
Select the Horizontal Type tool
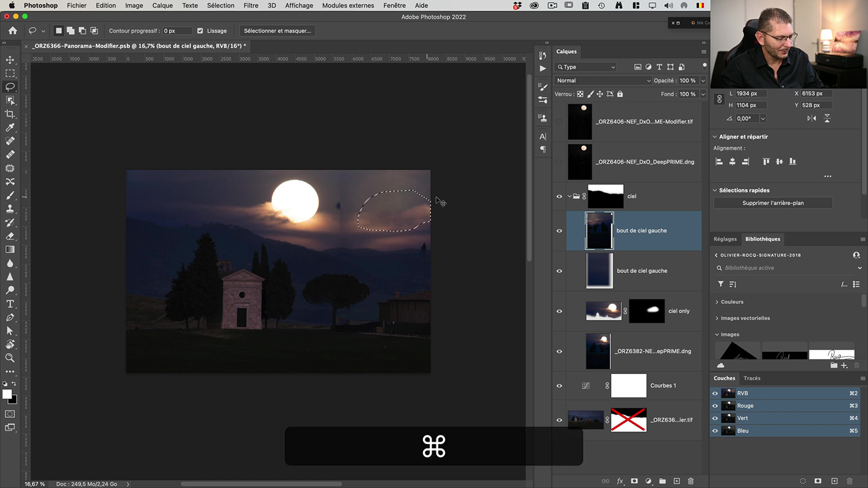pos(10,304)
